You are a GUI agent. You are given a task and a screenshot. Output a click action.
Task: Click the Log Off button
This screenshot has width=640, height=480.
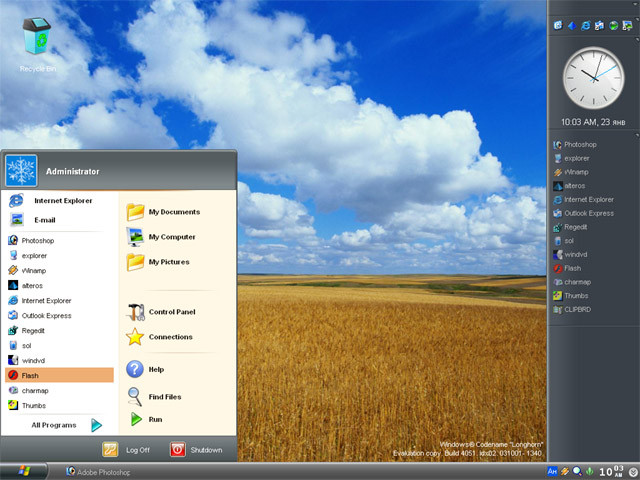click(x=126, y=450)
